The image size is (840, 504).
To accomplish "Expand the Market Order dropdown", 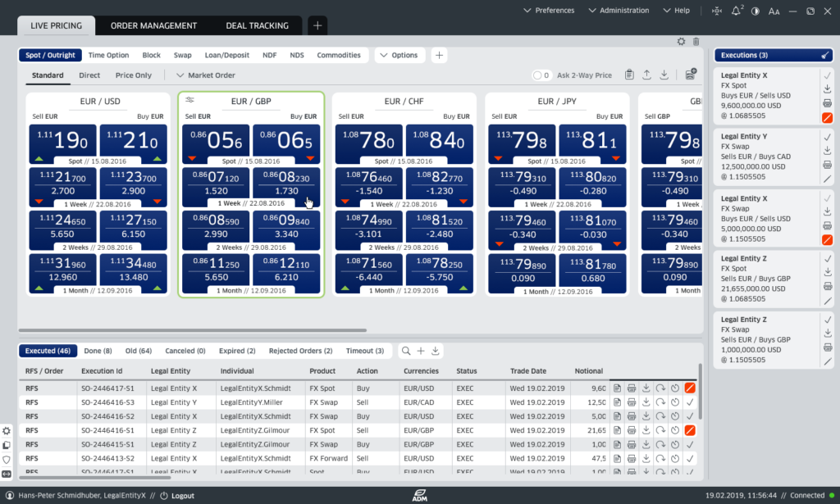I will tap(205, 75).
